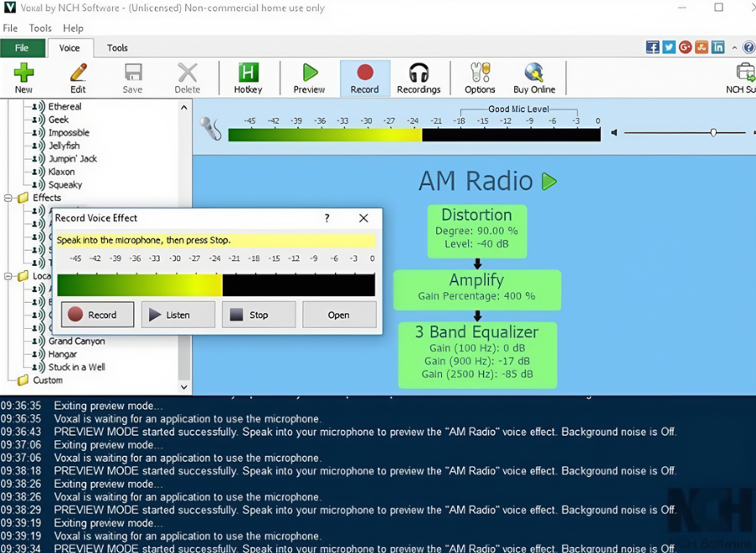Open the Hotkey settings icon

[248, 78]
